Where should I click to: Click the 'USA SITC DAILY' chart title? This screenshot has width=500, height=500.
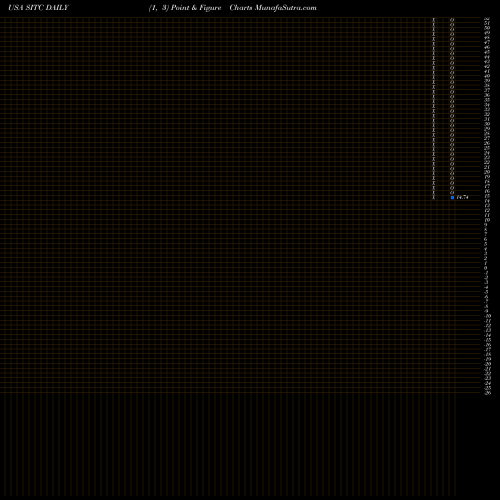coord(39,8)
